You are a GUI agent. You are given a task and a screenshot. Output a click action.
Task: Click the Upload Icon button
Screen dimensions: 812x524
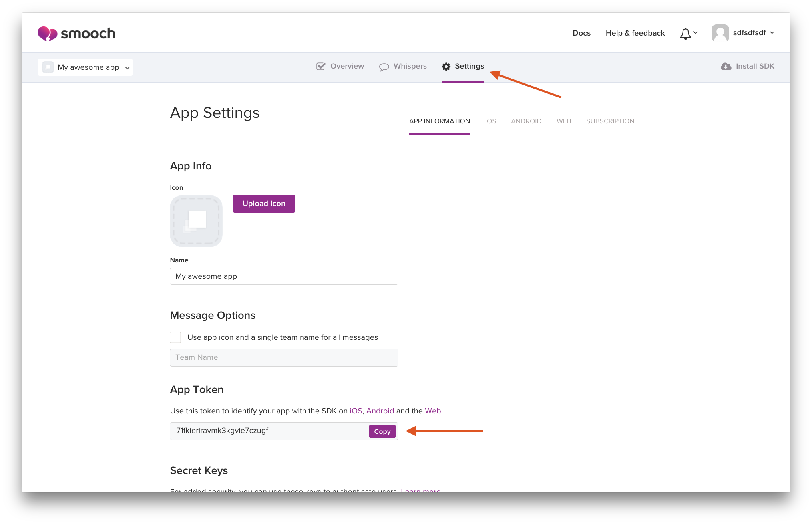click(x=264, y=204)
